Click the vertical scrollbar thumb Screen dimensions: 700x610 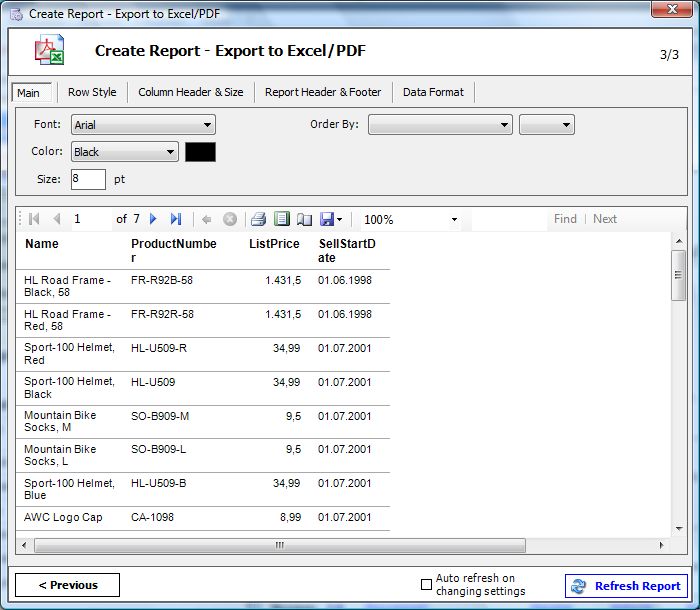(679, 275)
